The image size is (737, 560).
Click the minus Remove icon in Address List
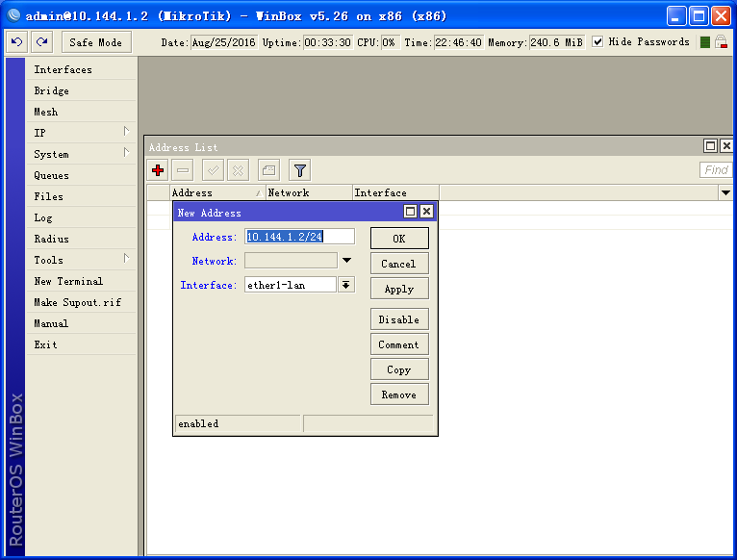point(183,170)
